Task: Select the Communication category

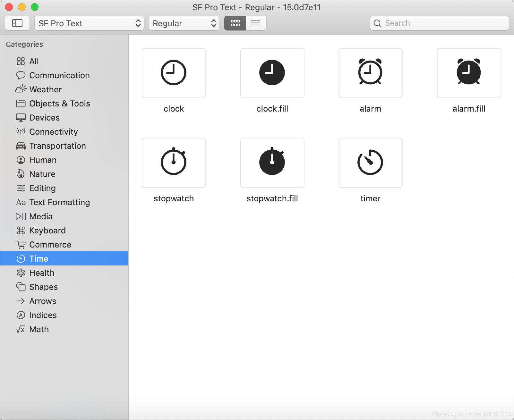Action: [59, 75]
